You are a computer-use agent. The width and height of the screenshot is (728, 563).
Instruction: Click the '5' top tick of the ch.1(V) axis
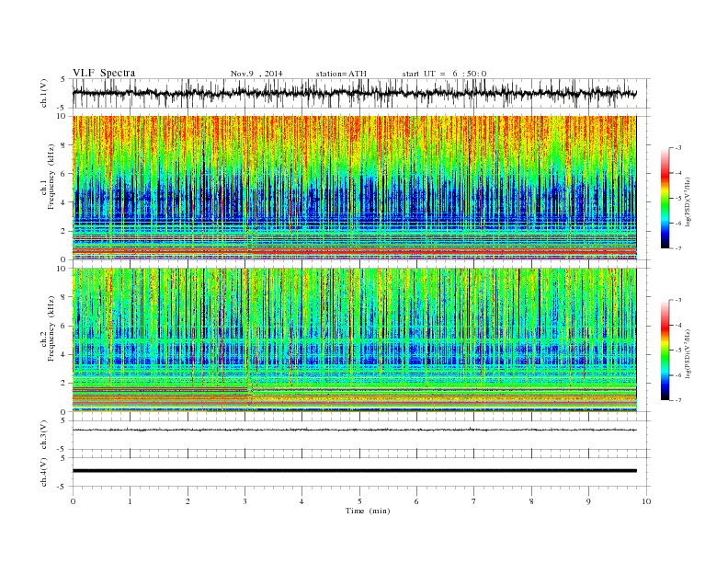pyautogui.click(x=63, y=79)
